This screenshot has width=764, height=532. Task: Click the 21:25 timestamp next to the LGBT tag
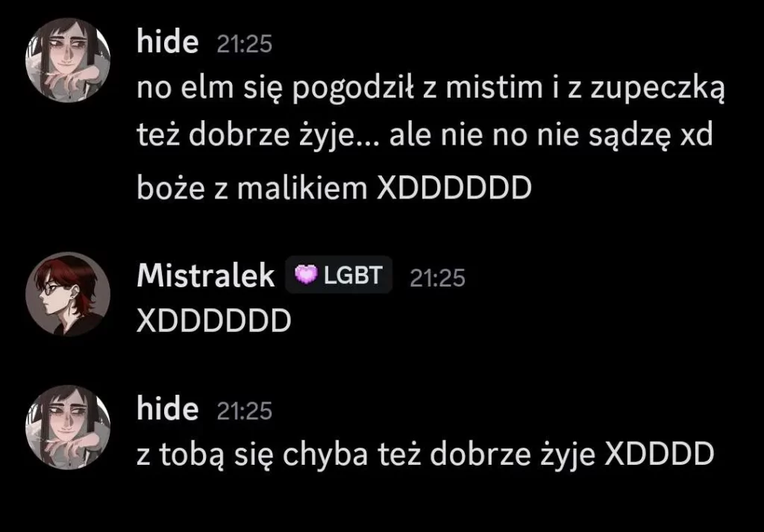[437, 278]
